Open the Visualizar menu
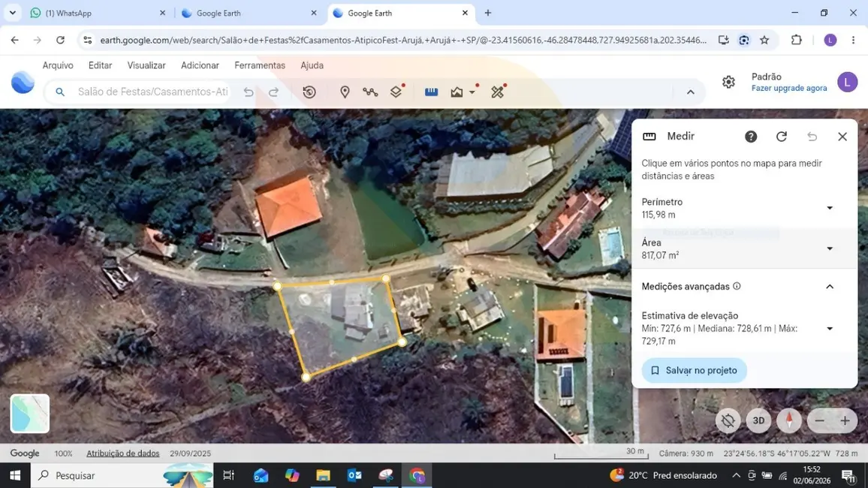Screen dimensions: 868x488 146,65
